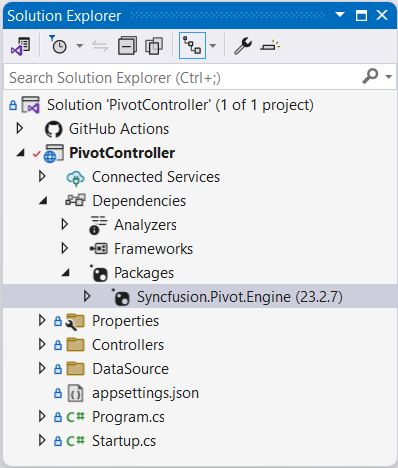Viewport: 398px width, 468px height.
Task: Switch between solutions and folder views
Action: click(x=21, y=46)
